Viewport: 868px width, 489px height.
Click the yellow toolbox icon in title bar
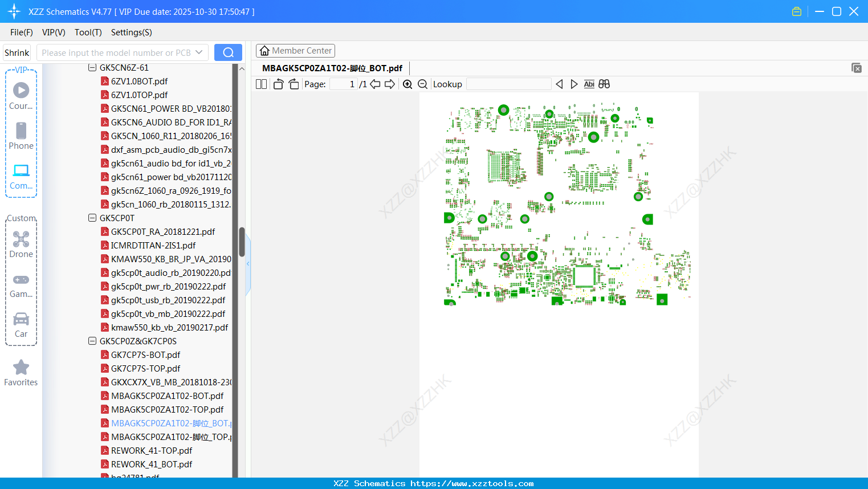[797, 11]
